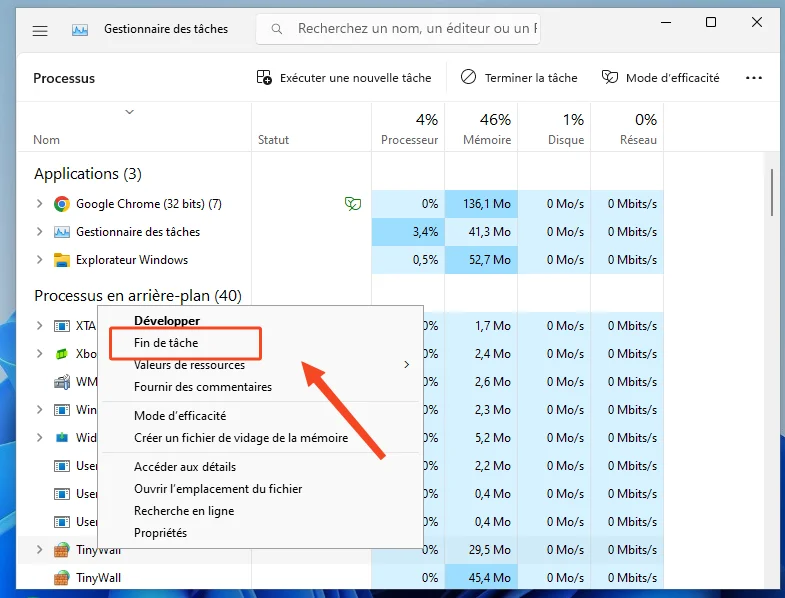Open the hamburger navigation menu

pos(40,30)
